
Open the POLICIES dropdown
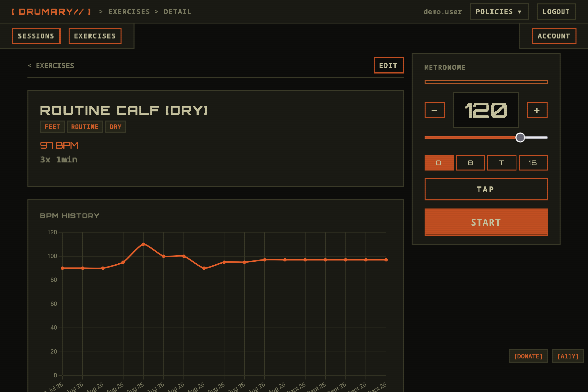tap(499, 12)
